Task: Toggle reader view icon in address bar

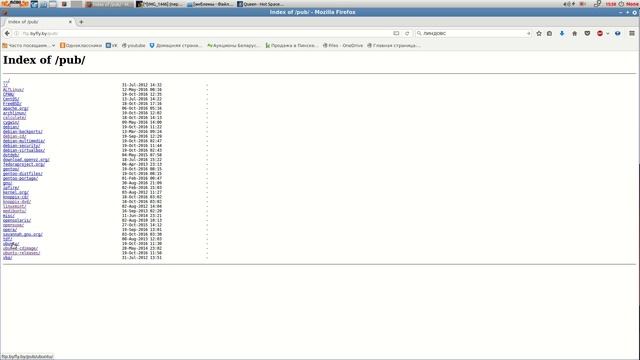Action: [396, 33]
